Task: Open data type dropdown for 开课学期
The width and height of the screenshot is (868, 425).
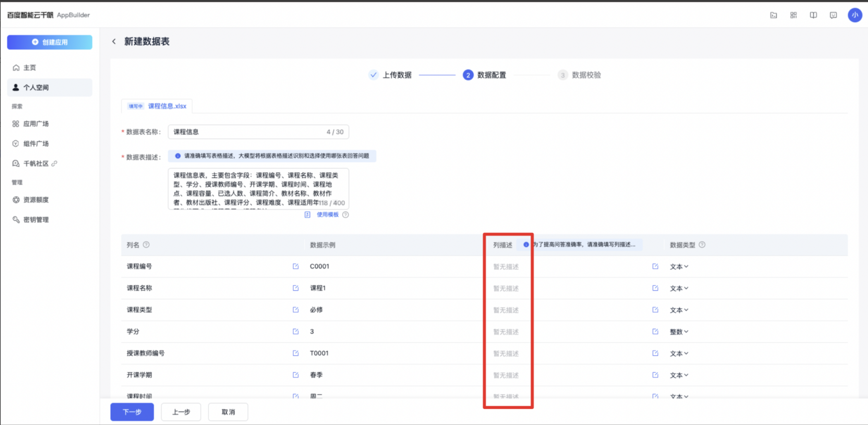Action: pos(679,375)
